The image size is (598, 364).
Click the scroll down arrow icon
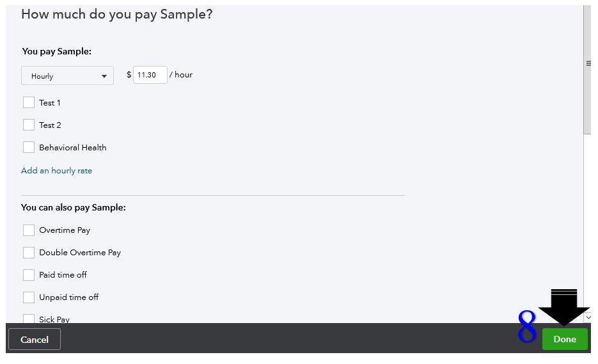[587, 317]
